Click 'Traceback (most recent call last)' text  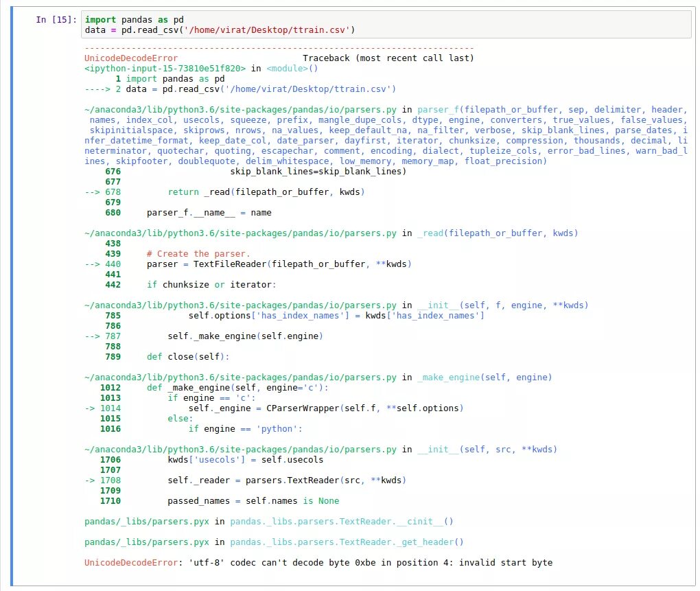(388, 58)
